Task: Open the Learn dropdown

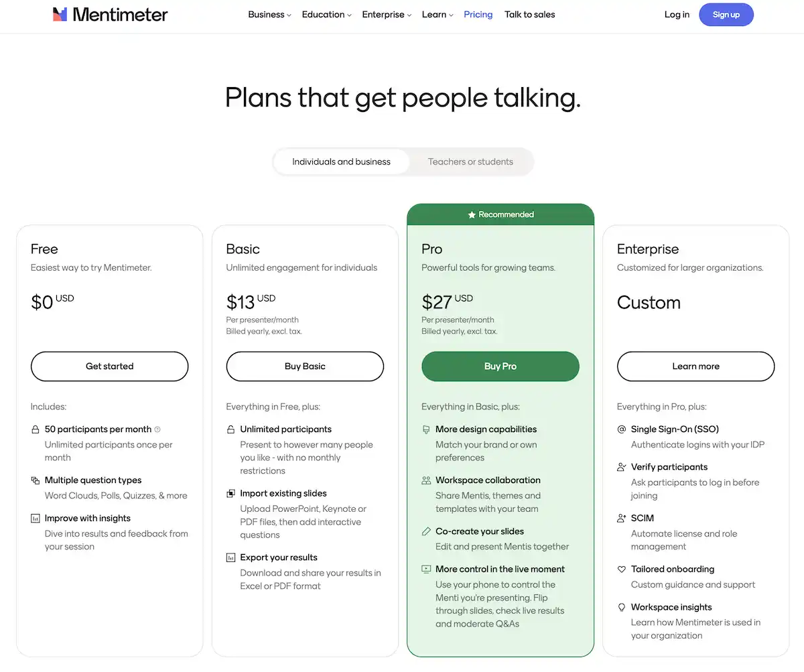Action: pos(436,14)
